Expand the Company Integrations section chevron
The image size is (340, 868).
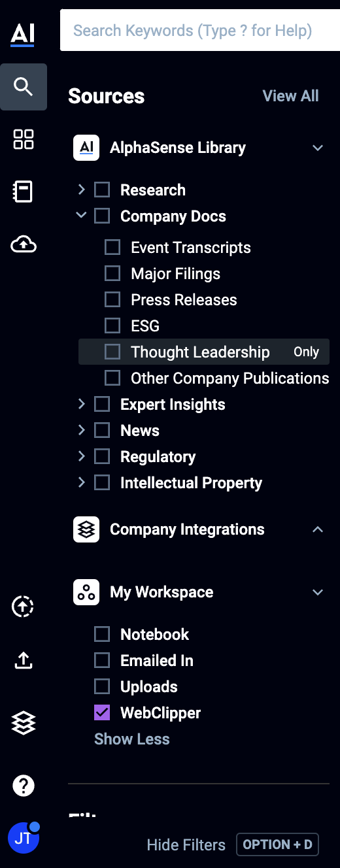point(318,529)
